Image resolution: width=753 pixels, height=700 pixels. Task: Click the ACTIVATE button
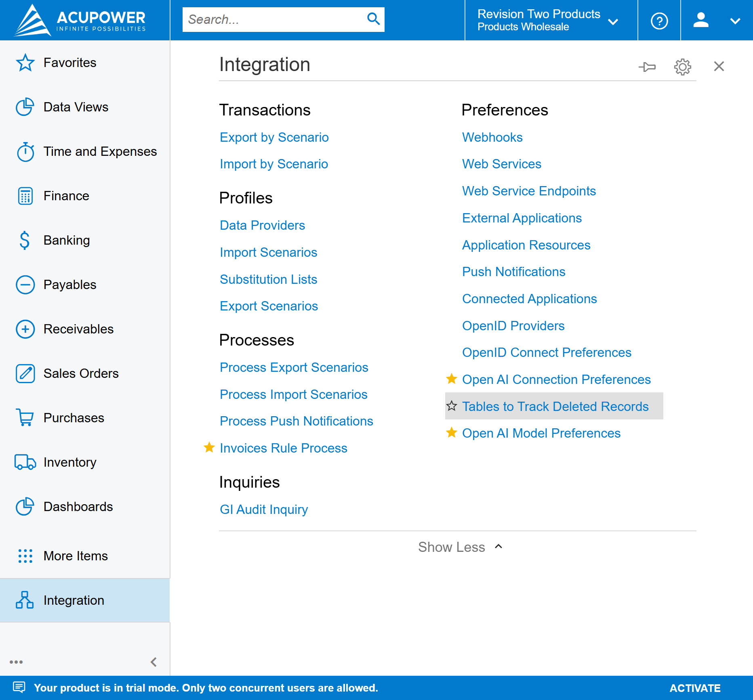click(x=695, y=688)
